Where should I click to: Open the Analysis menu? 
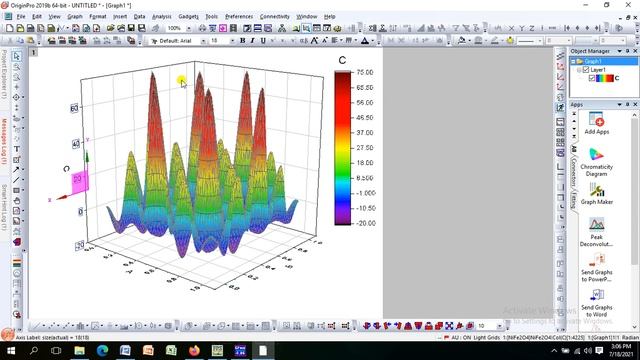click(x=162, y=17)
